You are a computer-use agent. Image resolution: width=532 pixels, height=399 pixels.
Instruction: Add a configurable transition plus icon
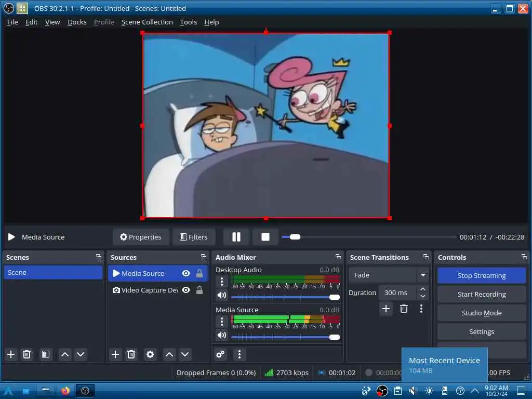386,309
